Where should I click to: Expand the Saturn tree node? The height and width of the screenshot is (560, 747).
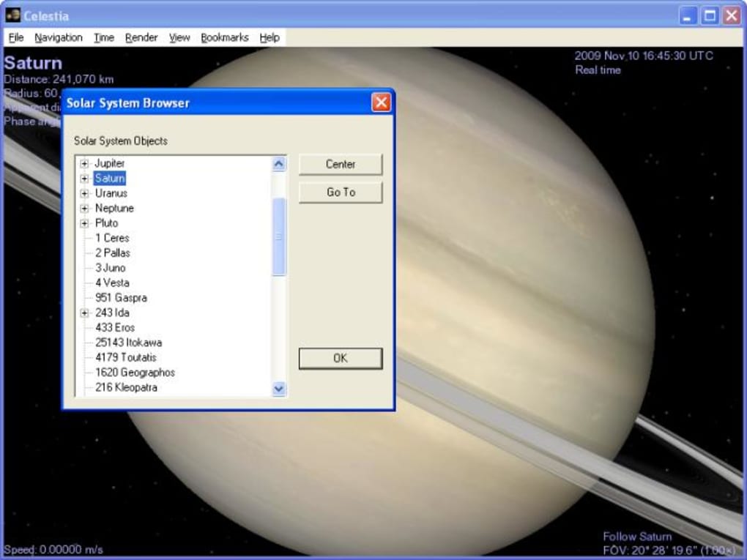(x=84, y=179)
